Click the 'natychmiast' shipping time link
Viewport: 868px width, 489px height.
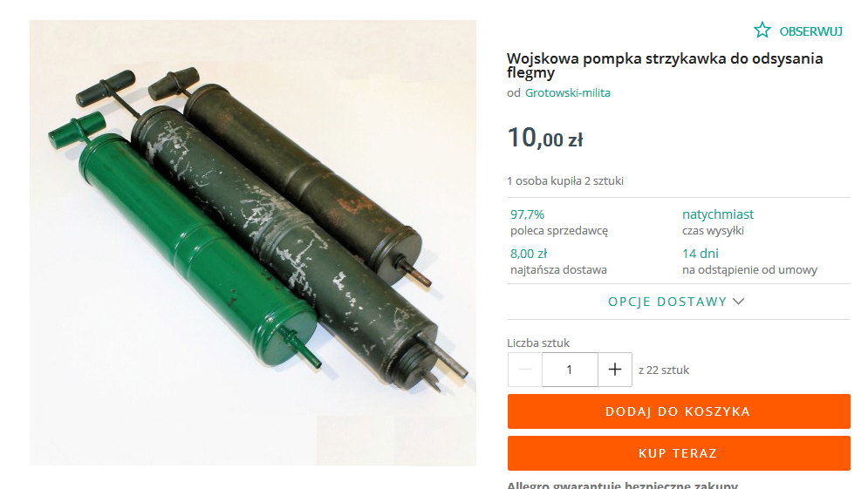click(x=717, y=214)
